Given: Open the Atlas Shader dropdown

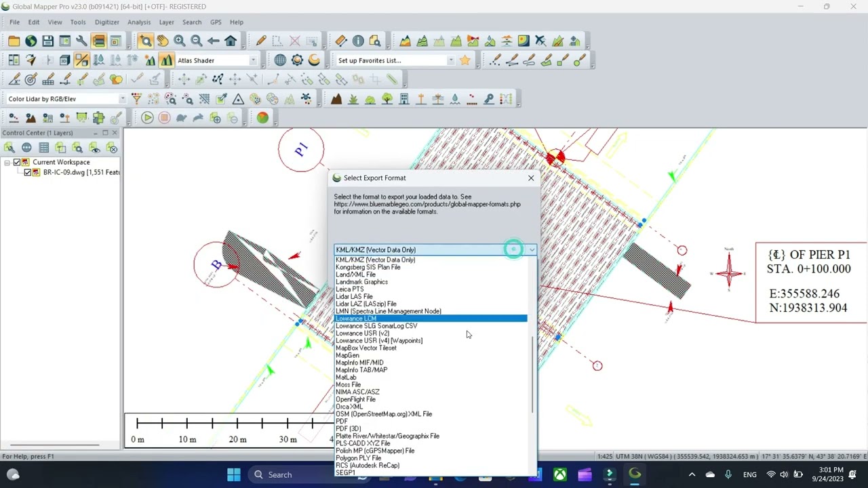Looking at the screenshot, I should 253,60.
